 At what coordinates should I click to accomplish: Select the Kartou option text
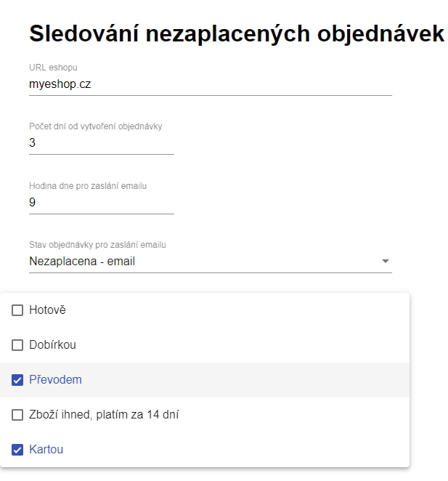(x=46, y=450)
